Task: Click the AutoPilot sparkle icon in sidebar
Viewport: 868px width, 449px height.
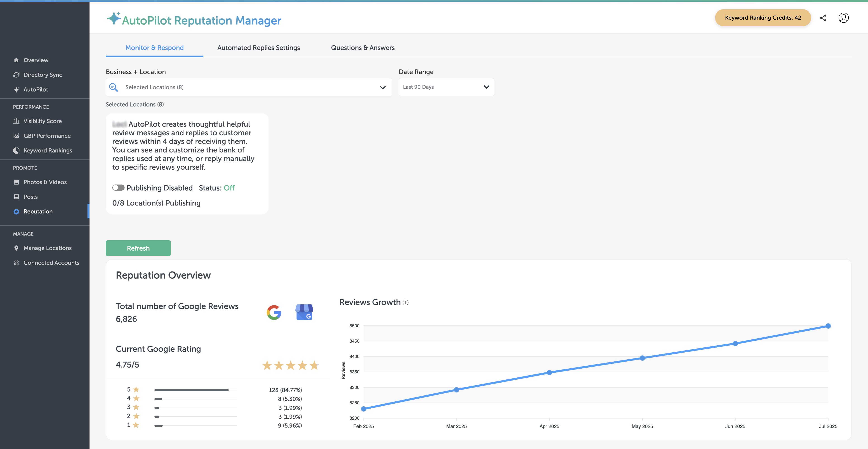Action: pyautogui.click(x=16, y=89)
